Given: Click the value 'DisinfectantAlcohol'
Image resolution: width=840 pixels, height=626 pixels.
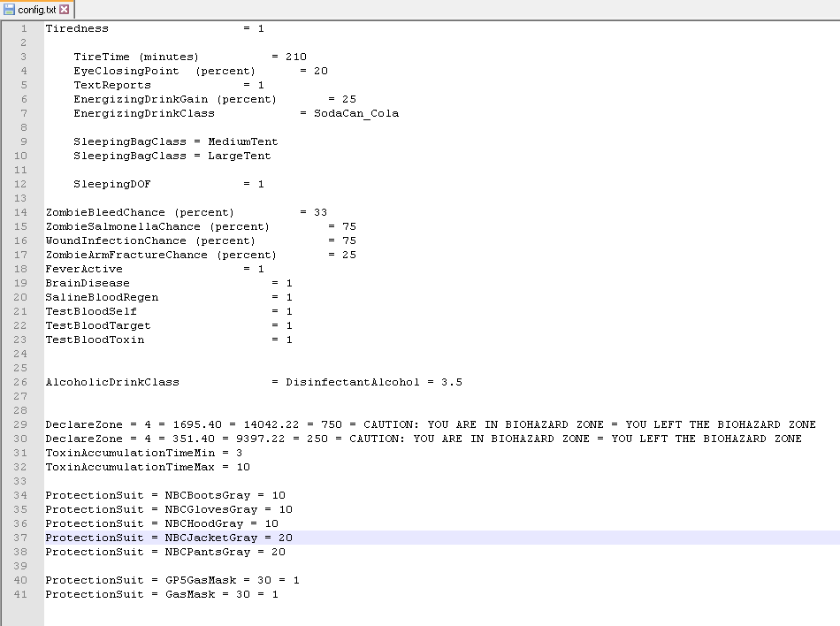Looking at the screenshot, I should tap(353, 382).
